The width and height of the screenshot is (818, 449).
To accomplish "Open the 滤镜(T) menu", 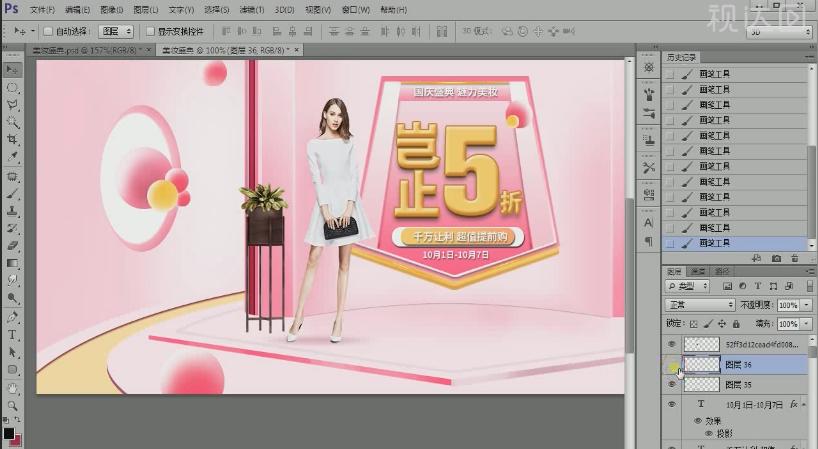I will coord(252,9).
